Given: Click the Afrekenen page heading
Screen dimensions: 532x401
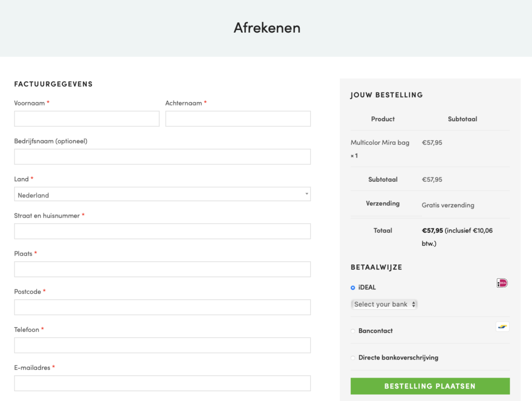Looking at the screenshot, I should coord(267,28).
